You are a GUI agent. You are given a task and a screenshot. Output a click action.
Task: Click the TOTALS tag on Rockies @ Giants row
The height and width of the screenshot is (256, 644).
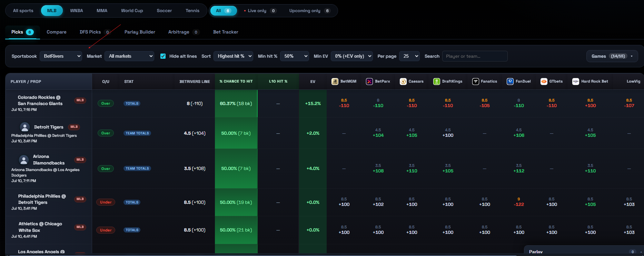[132, 104]
